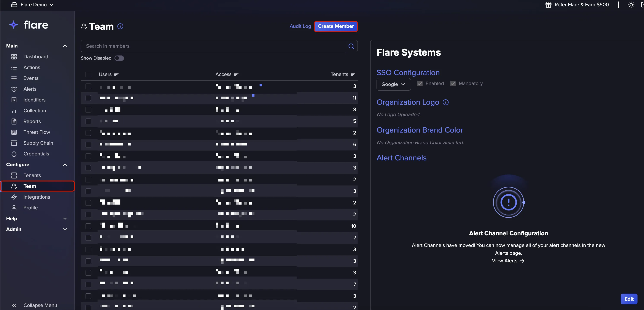Click the Identifiers icon in sidebar
Image resolution: width=644 pixels, height=310 pixels.
[14, 100]
